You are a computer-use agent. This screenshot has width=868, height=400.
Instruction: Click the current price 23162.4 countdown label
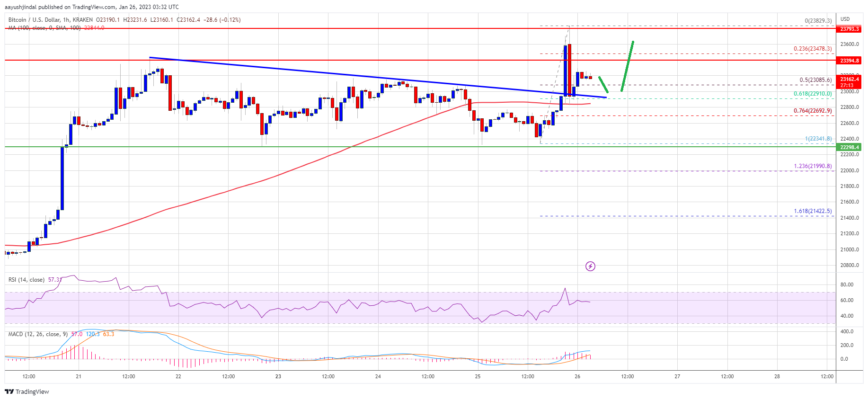[x=849, y=82]
